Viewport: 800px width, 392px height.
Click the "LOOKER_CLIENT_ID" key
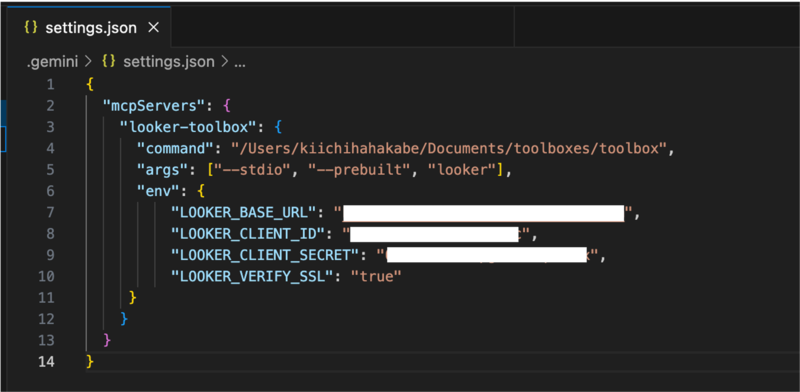247,234
